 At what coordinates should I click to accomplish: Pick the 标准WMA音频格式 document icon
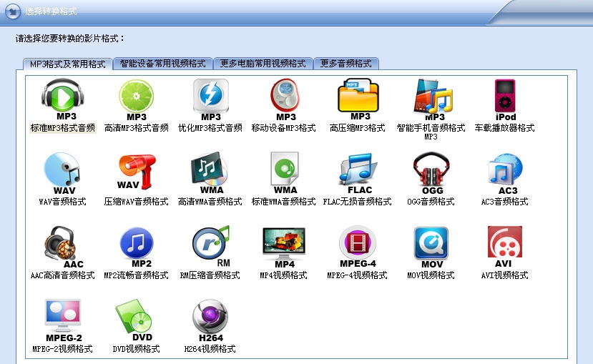[x=285, y=173]
